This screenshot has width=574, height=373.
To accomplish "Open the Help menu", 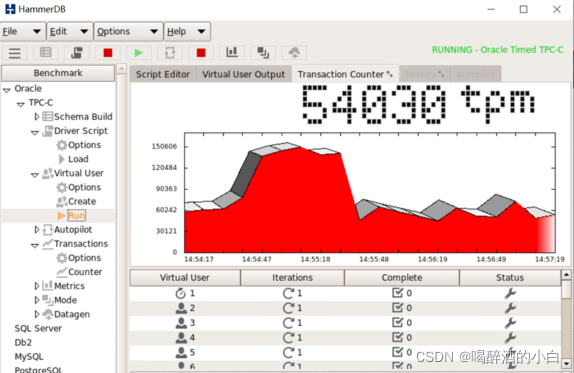I will click(x=187, y=31).
